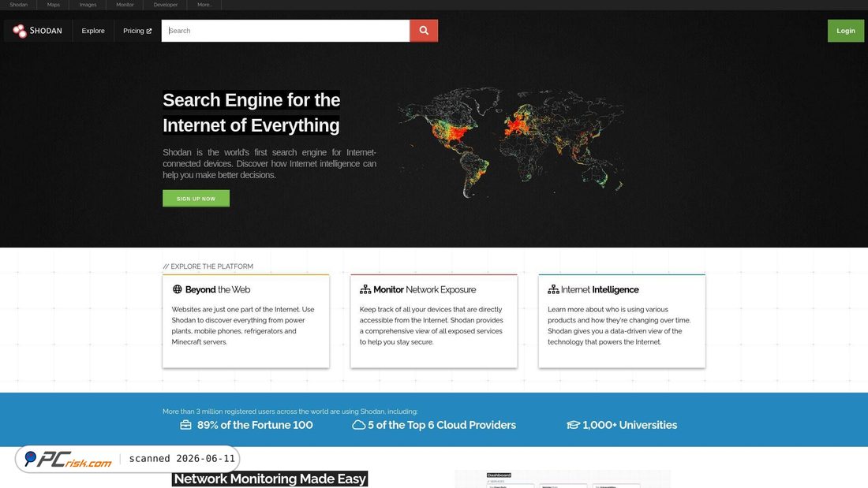This screenshot has width=868, height=488.
Task: Click the cloud icon beside Cloud Providers
Action: [359, 425]
